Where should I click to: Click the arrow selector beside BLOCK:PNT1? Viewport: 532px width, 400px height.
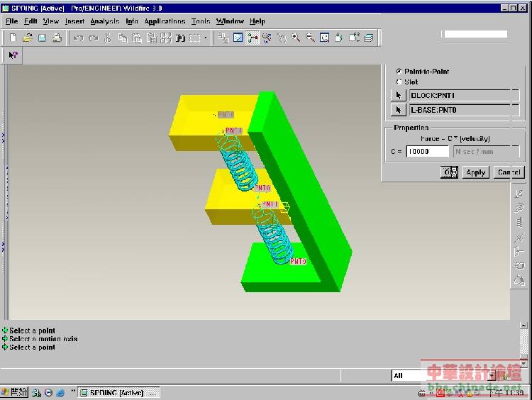pos(399,96)
